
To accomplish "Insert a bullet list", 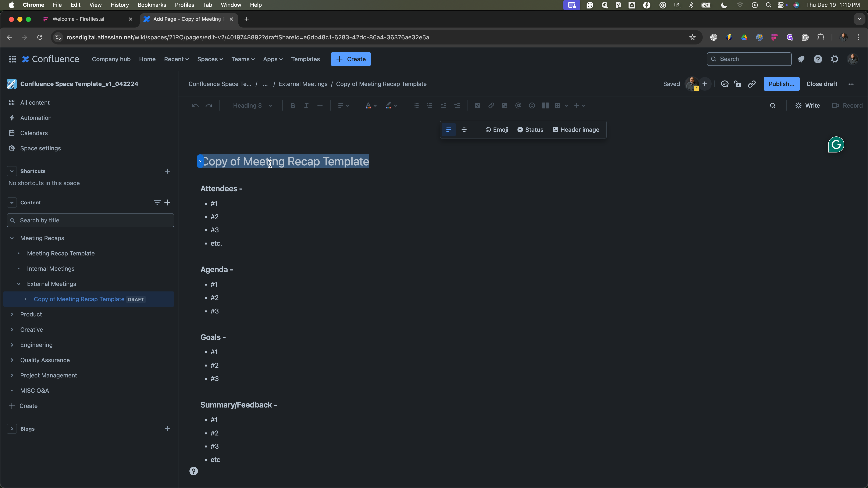I will pos(416,105).
